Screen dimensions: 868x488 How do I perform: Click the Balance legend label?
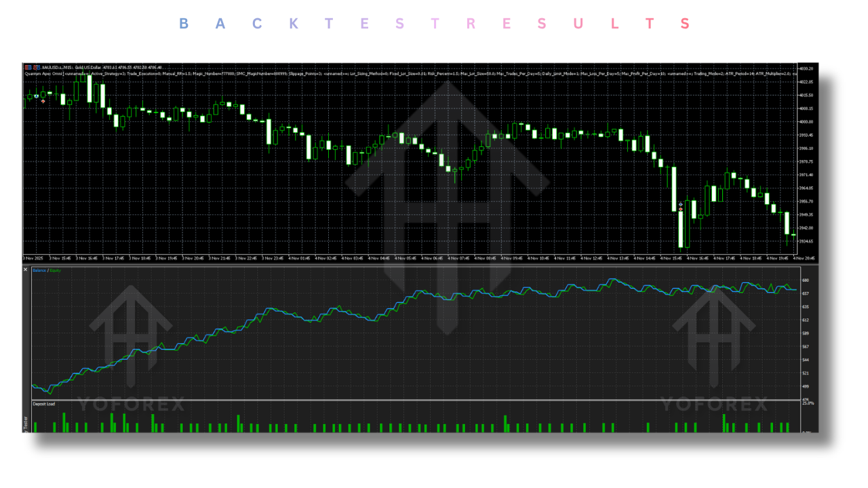pyautogui.click(x=39, y=270)
